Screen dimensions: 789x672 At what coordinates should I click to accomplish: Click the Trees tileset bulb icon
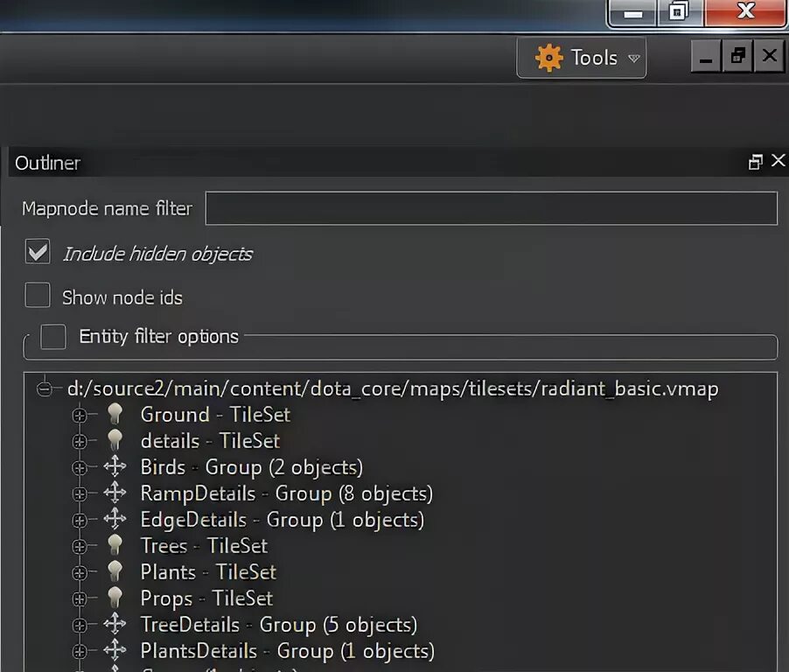pos(115,544)
